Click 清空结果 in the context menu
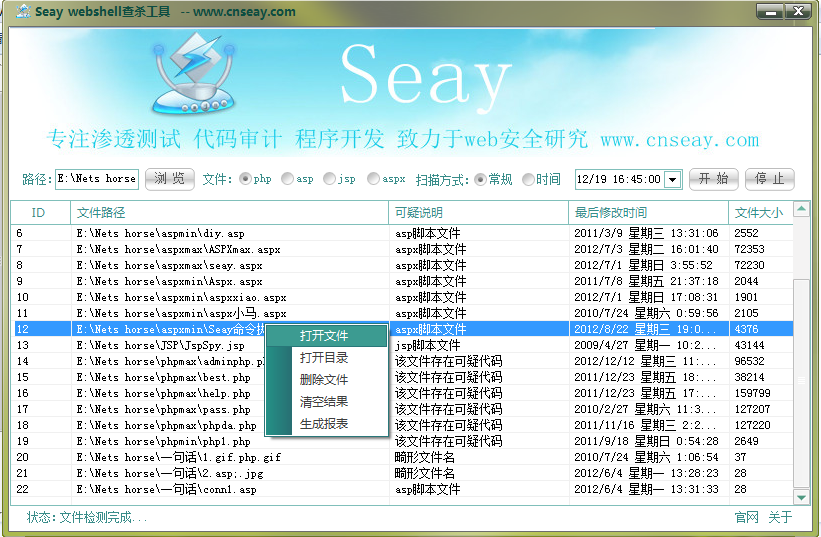The image size is (821, 537). click(324, 402)
